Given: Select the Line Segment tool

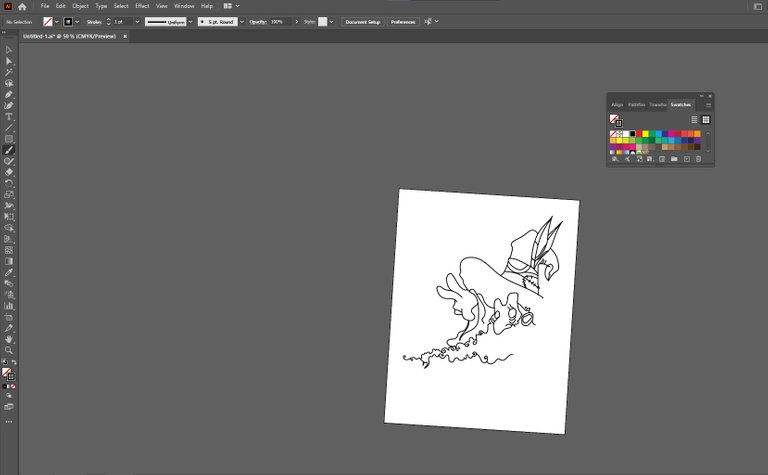Looking at the screenshot, I should pos(9,128).
